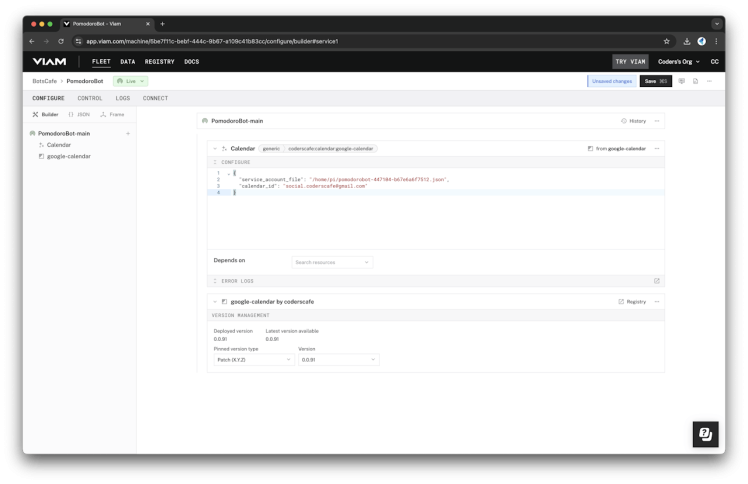748x484 pixels.
Task: Switch to Frame view mode
Action: click(x=113, y=114)
